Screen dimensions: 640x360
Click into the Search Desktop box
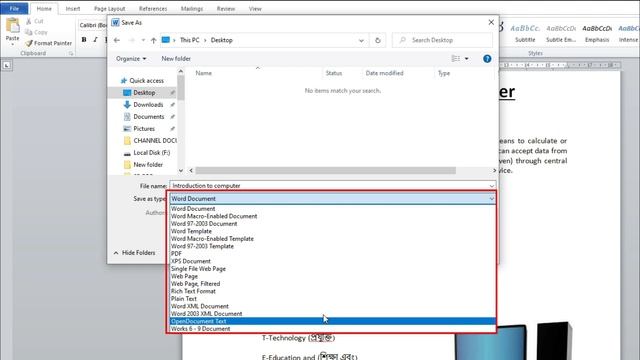click(x=442, y=40)
